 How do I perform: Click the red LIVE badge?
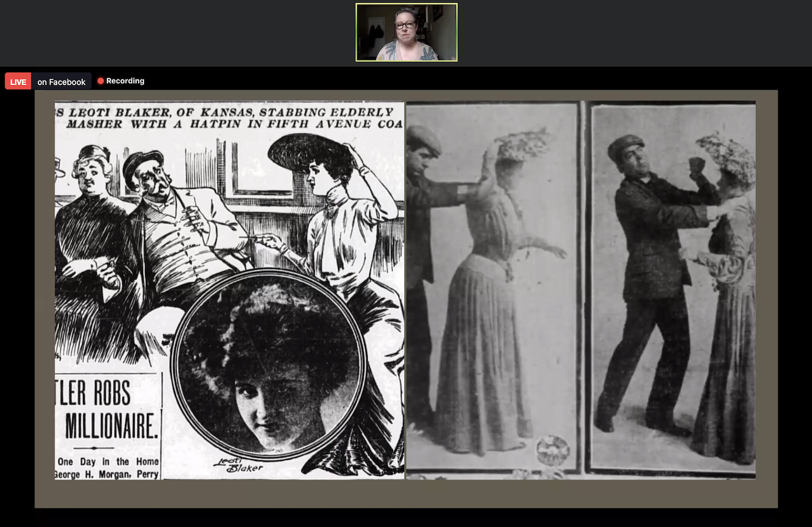[x=18, y=82]
